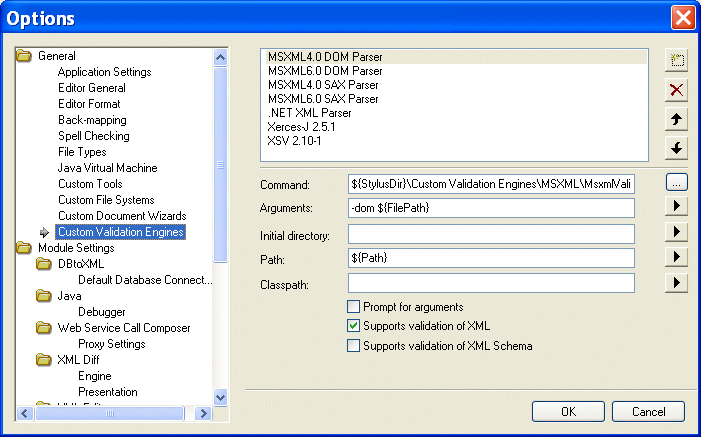Click the DBtoXML folder icon
This screenshot has height=437, width=701.
(x=44, y=264)
